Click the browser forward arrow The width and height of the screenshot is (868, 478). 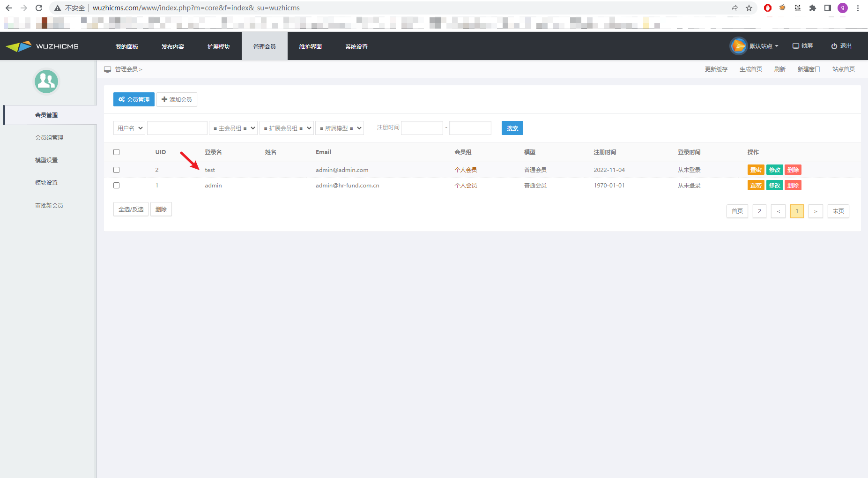(x=24, y=8)
